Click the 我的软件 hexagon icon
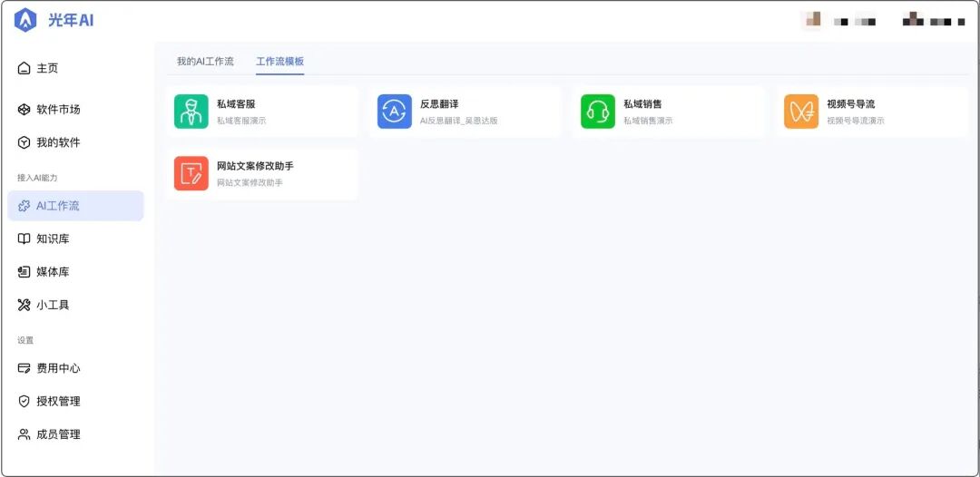980x477 pixels. pos(24,143)
